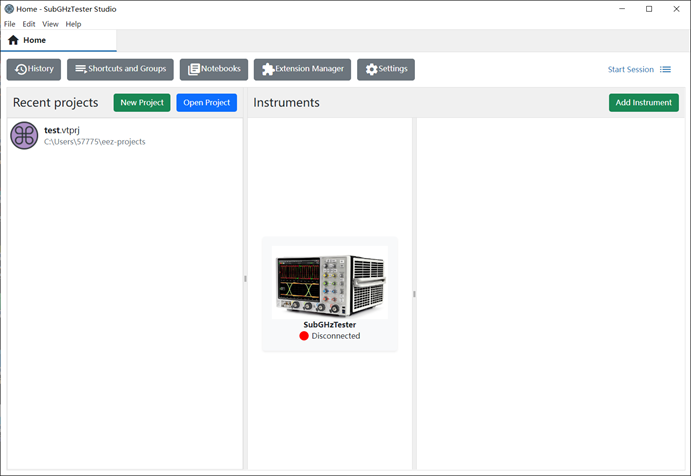Click the Start Session link
The height and width of the screenshot is (476, 691).
pyautogui.click(x=630, y=70)
